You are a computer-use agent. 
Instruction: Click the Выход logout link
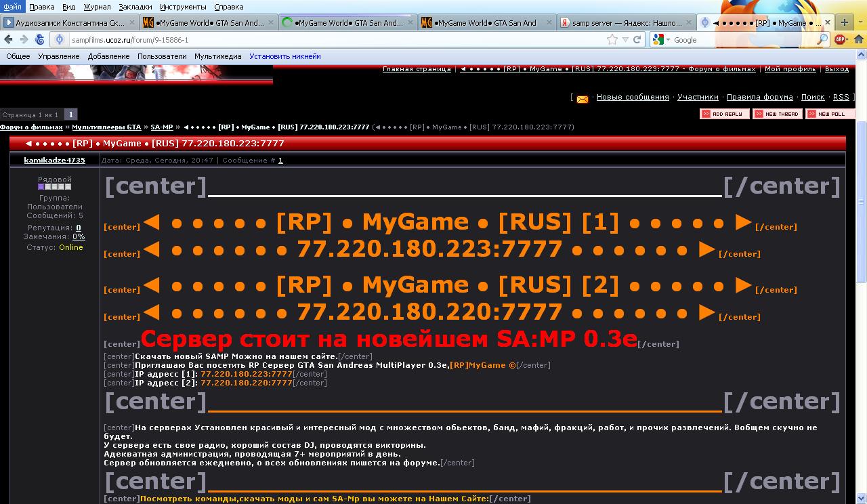[837, 69]
